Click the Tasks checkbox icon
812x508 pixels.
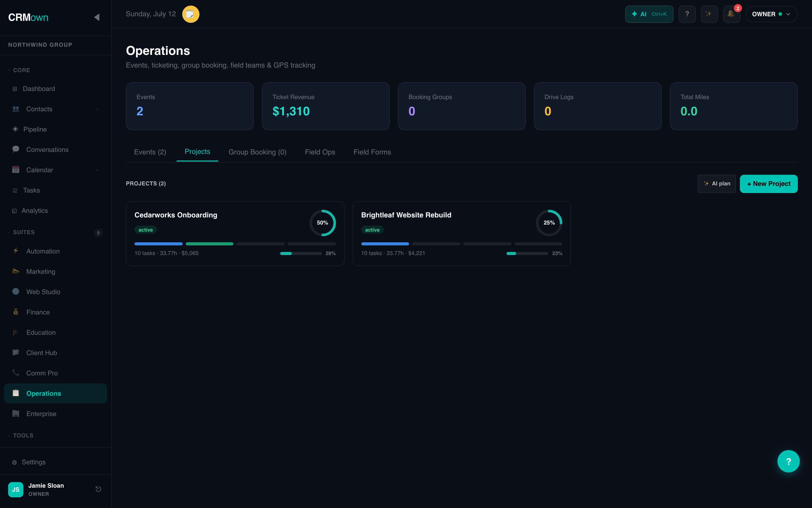15,190
